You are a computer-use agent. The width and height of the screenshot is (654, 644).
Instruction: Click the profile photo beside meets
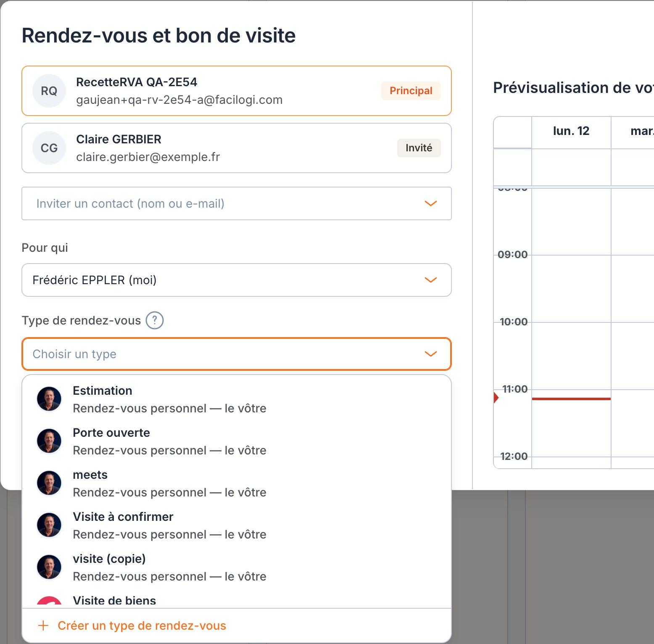tap(49, 483)
